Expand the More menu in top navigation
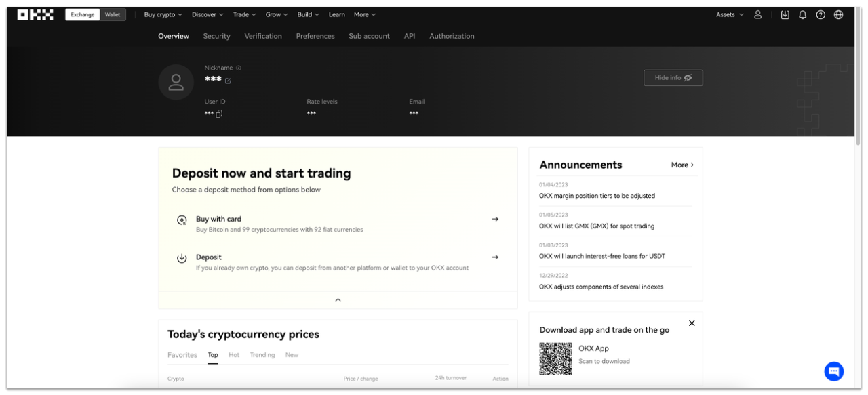Image resolution: width=868 pixels, height=395 pixels. point(365,15)
